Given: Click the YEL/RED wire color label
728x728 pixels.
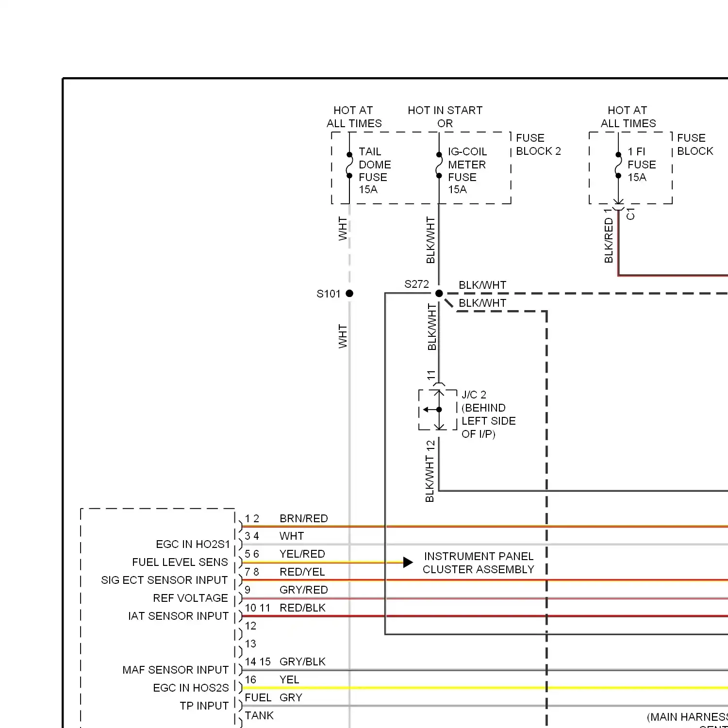Looking at the screenshot, I should coord(302,554).
